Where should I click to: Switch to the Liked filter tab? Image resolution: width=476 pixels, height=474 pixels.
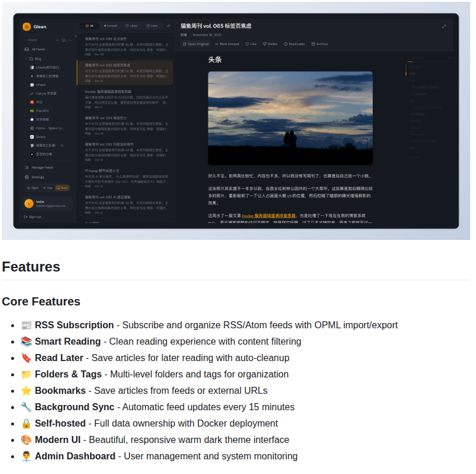(131, 26)
